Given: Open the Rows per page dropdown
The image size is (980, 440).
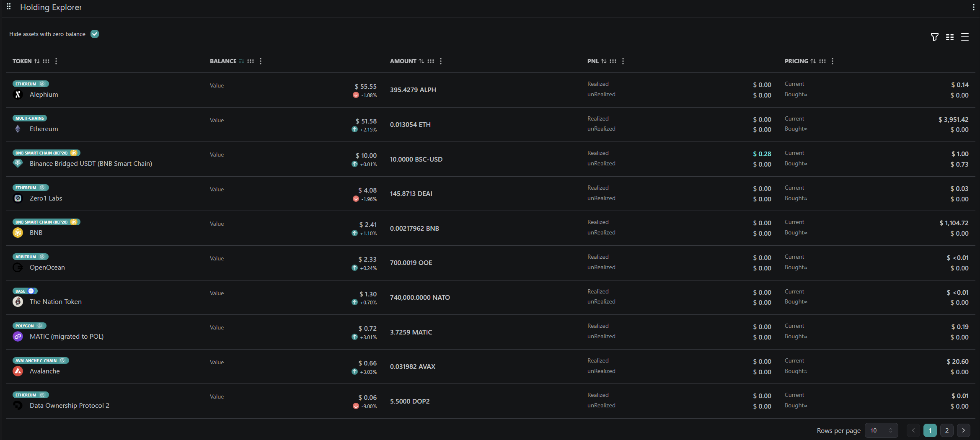Looking at the screenshot, I should click(x=881, y=430).
